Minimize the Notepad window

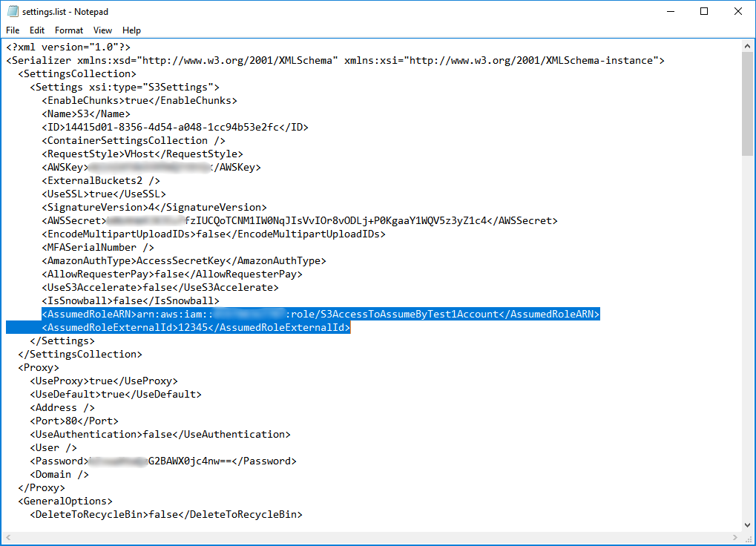click(x=670, y=11)
